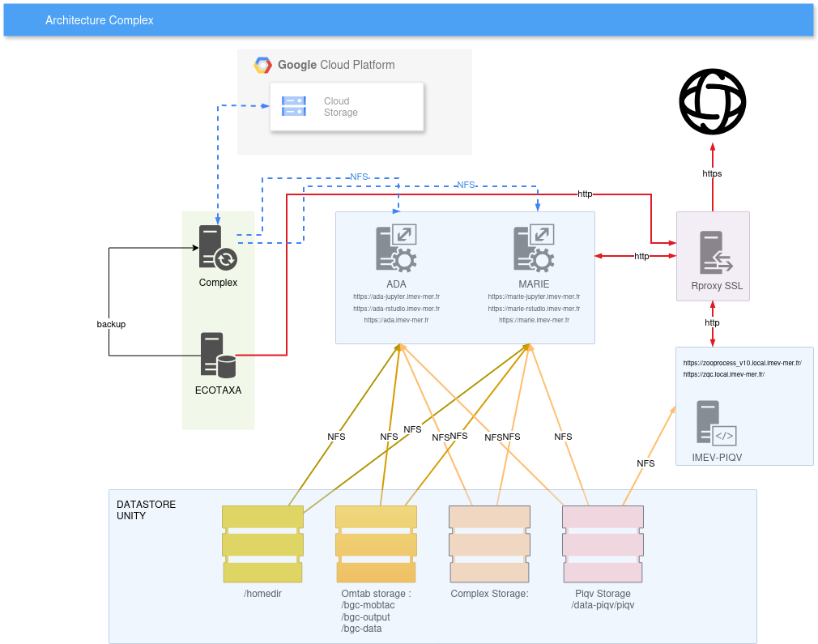The width and height of the screenshot is (818, 644).
Task: Open the ada-jupyter.imev-mer.fr link
Action: [x=396, y=297]
